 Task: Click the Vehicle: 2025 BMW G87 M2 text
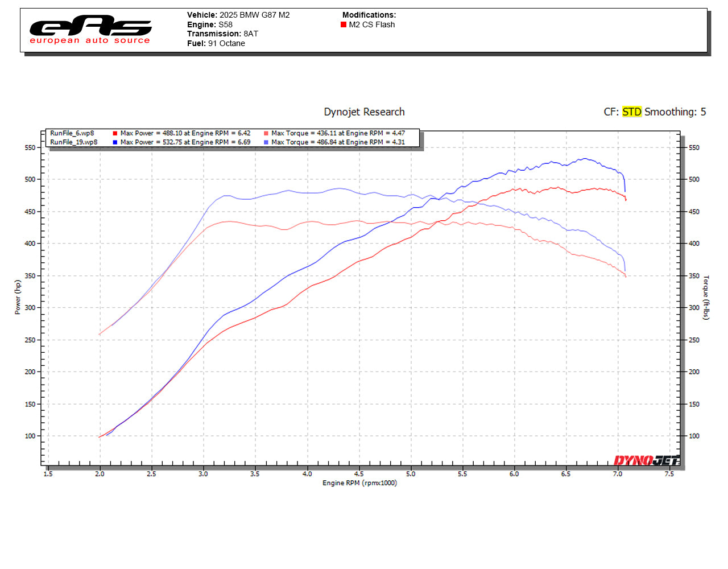click(x=238, y=15)
